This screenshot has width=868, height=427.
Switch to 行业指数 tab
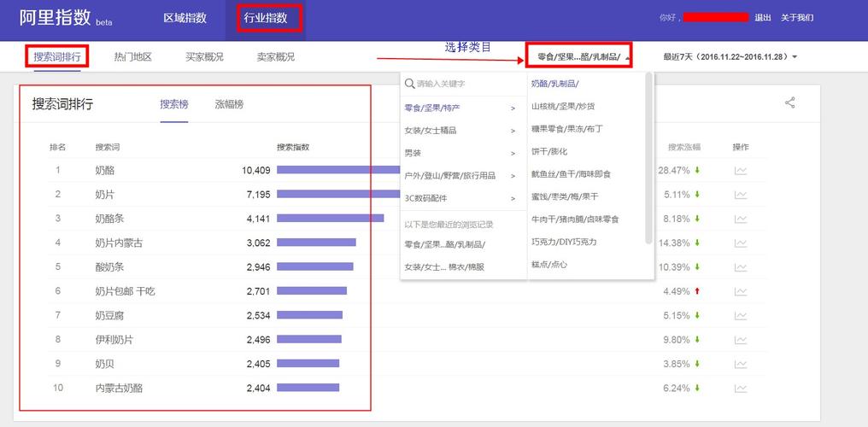[x=266, y=18]
